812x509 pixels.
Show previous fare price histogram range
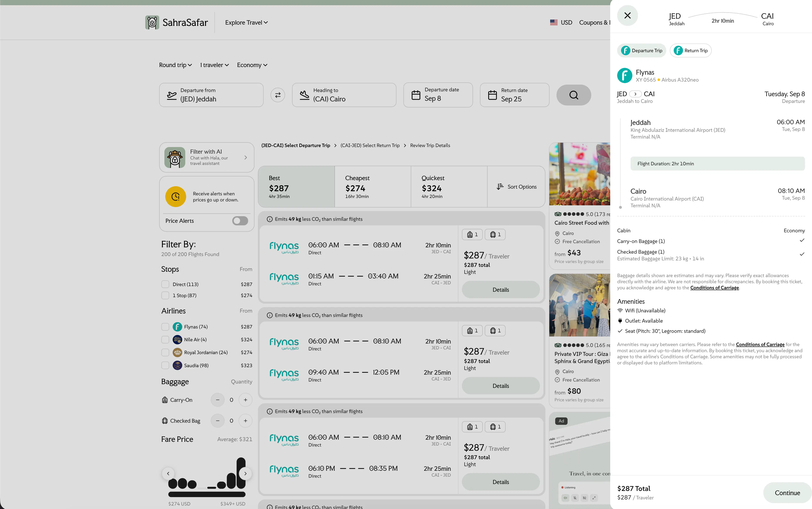(168, 474)
